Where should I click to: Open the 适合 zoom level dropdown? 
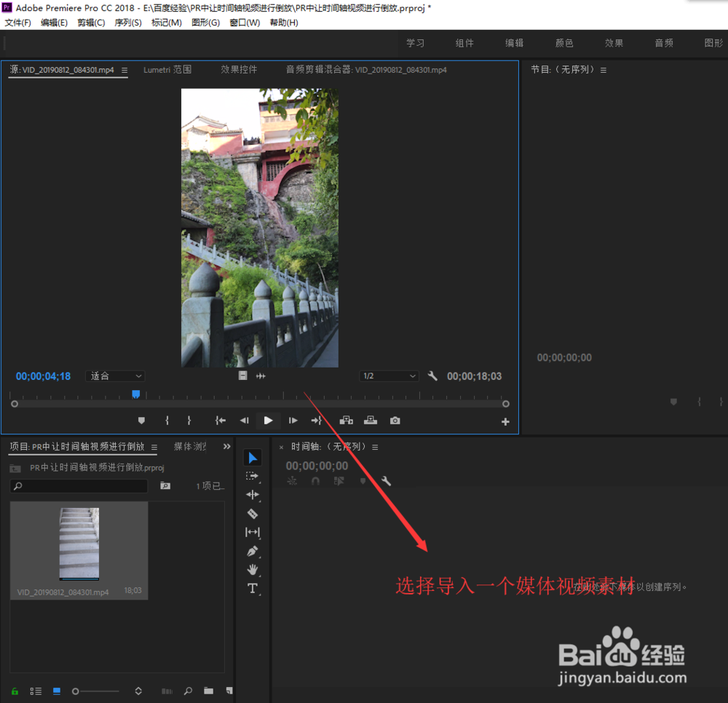114,376
